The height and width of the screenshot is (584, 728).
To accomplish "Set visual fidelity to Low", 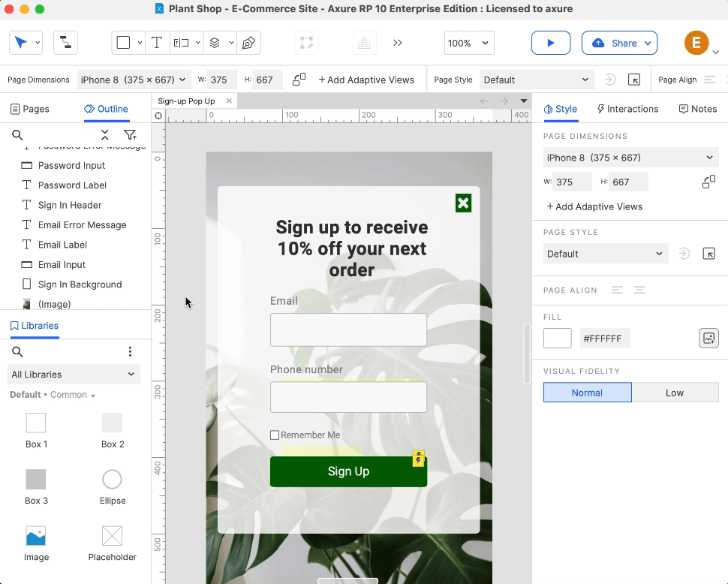I will (x=674, y=393).
